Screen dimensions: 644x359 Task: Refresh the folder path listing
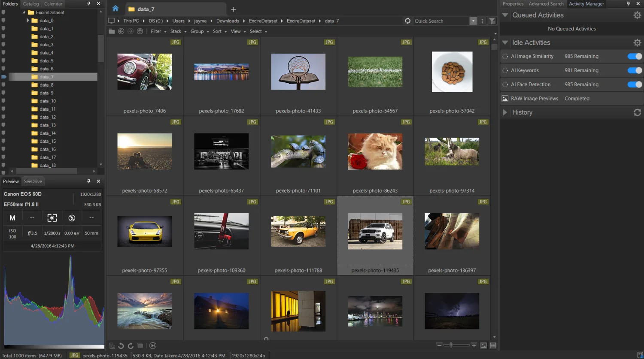(x=407, y=21)
